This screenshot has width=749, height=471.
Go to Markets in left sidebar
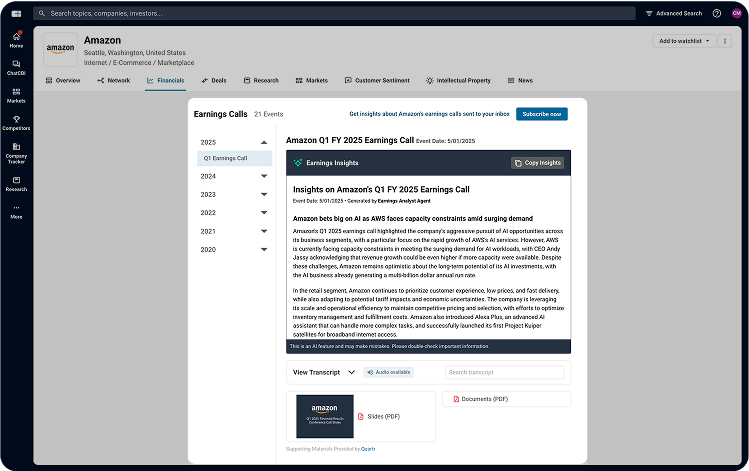pyautogui.click(x=16, y=95)
